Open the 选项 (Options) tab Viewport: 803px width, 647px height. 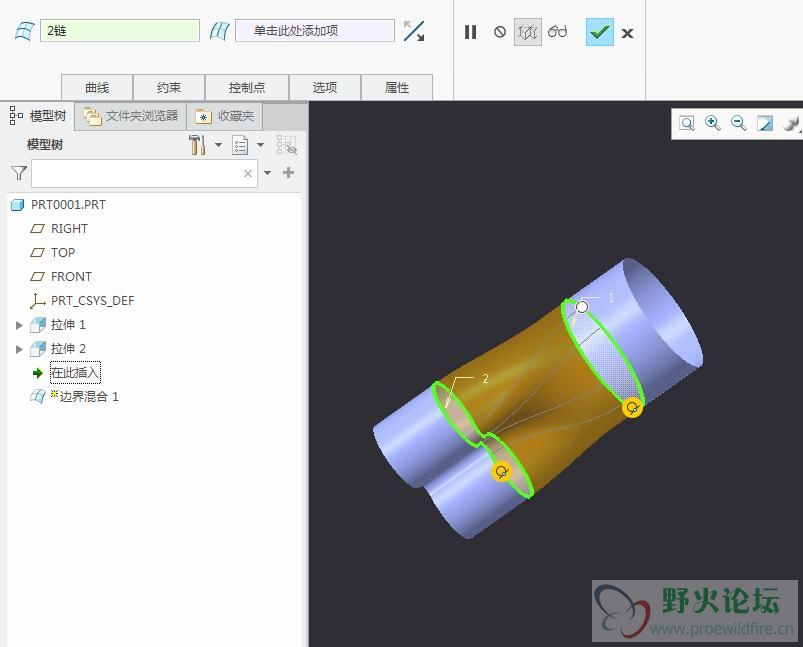(325, 88)
